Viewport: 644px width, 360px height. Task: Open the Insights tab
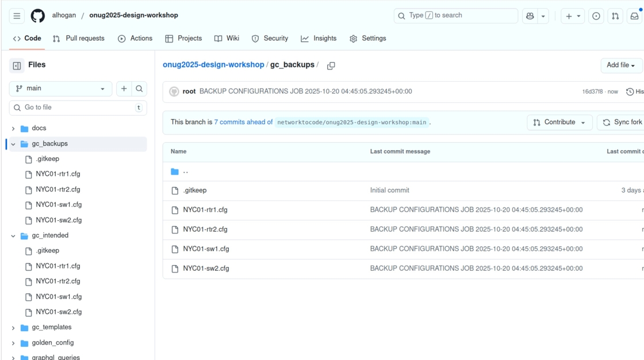click(319, 39)
